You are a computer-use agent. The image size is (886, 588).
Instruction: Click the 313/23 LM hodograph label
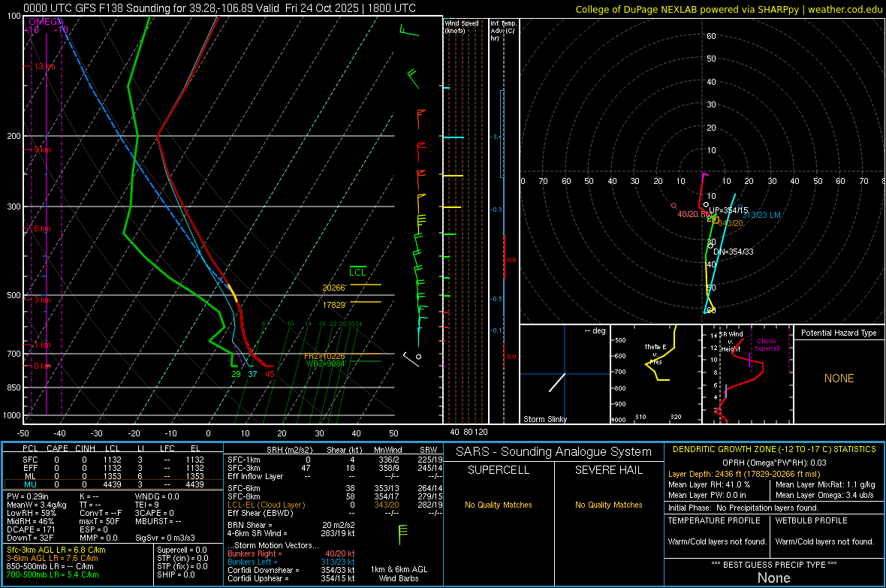(761, 215)
